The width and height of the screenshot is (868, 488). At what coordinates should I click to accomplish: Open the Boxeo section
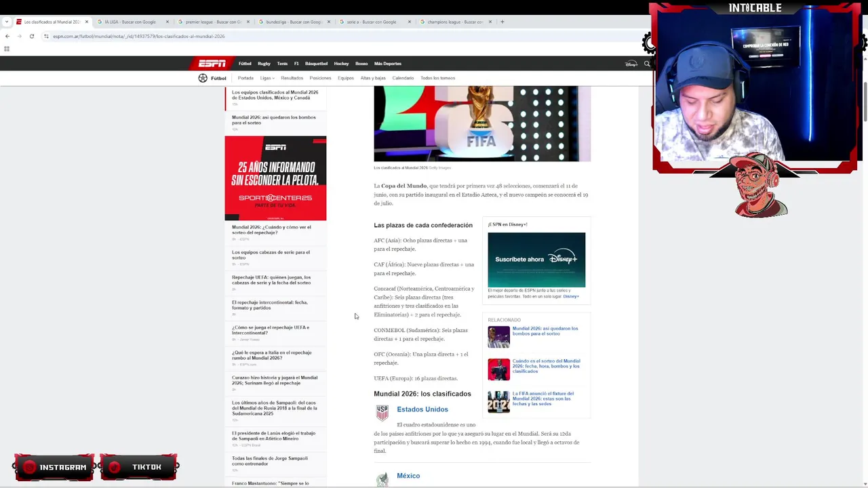coord(361,64)
